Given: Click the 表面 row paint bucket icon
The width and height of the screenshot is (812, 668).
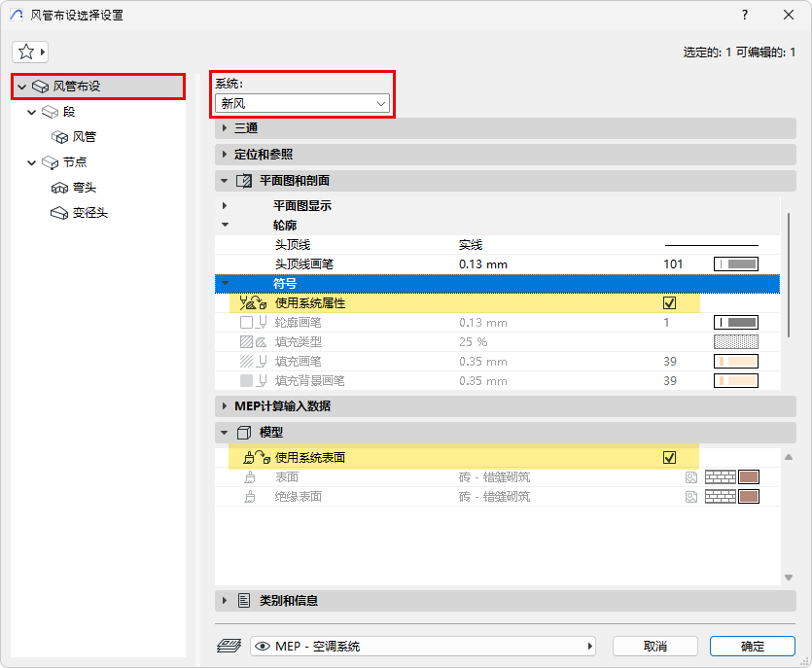Looking at the screenshot, I should [x=250, y=477].
